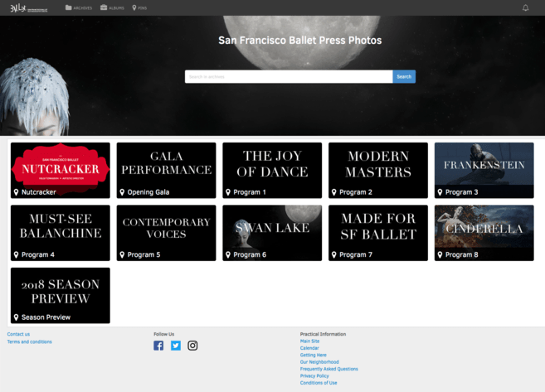Click the pin icon beside Nutcracker label
The height and width of the screenshot is (392, 545).
pyautogui.click(x=16, y=192)
